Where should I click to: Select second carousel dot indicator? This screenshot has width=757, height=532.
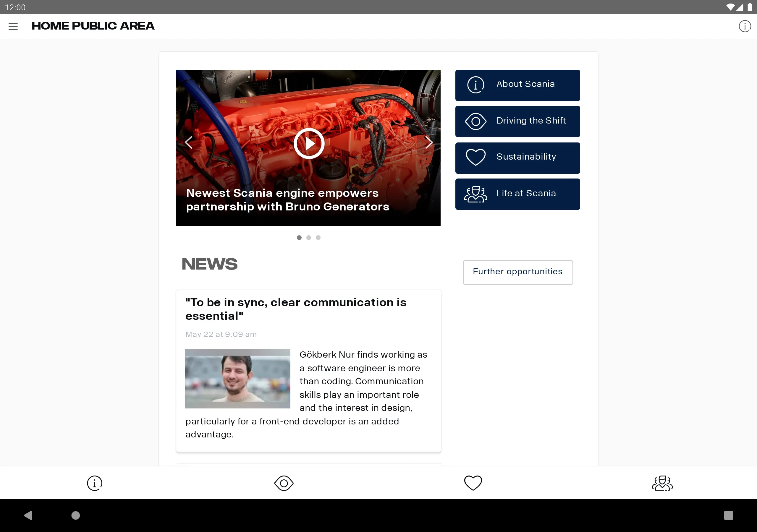click(x=308, y=238)
